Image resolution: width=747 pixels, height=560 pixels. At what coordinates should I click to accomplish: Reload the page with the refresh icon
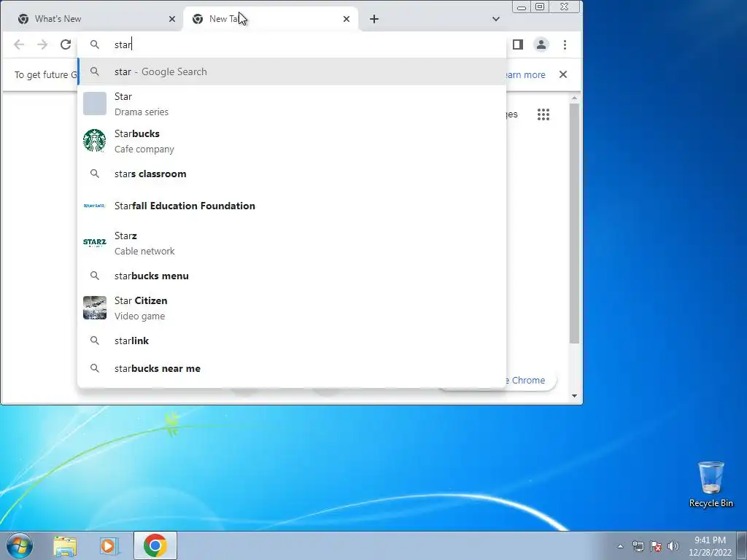click(66, 44)
